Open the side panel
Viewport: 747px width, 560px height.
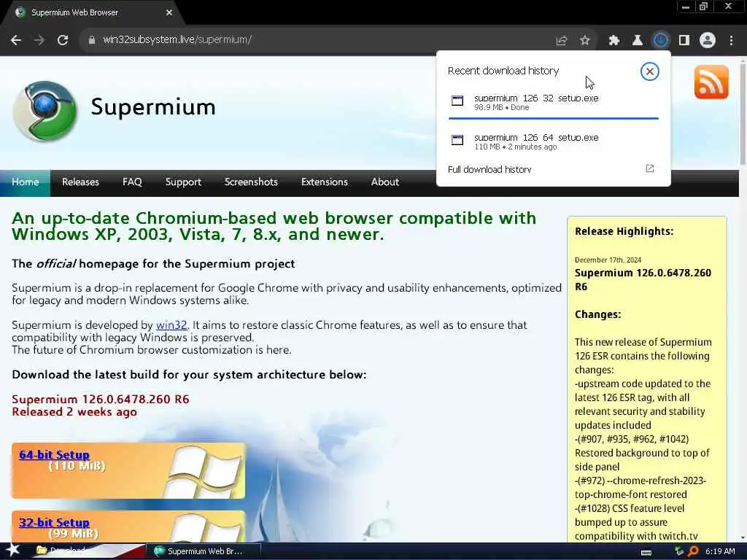[x=684, y=41]
